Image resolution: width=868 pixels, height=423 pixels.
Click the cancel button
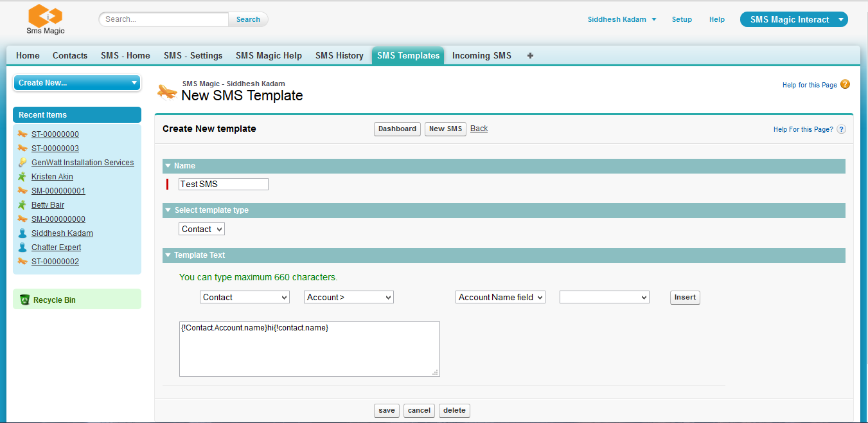(419, 411)
